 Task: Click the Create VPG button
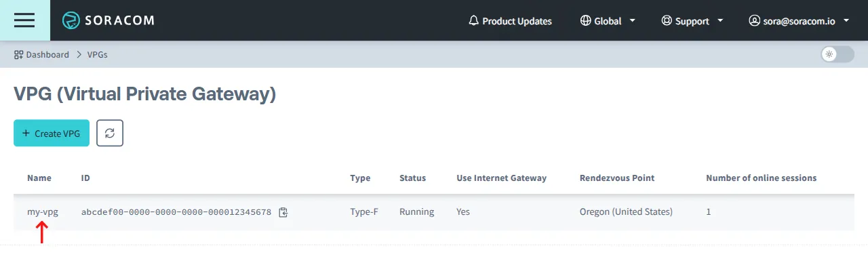52,134
